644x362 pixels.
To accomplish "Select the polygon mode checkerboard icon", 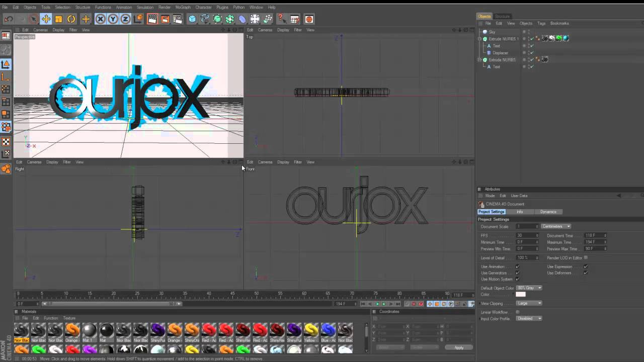I will tap(6, 142).
